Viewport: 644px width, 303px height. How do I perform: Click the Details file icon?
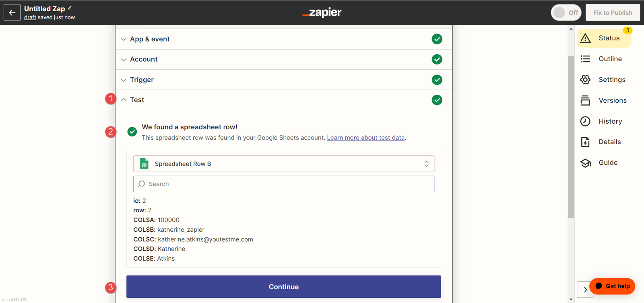tap(585, 142)
